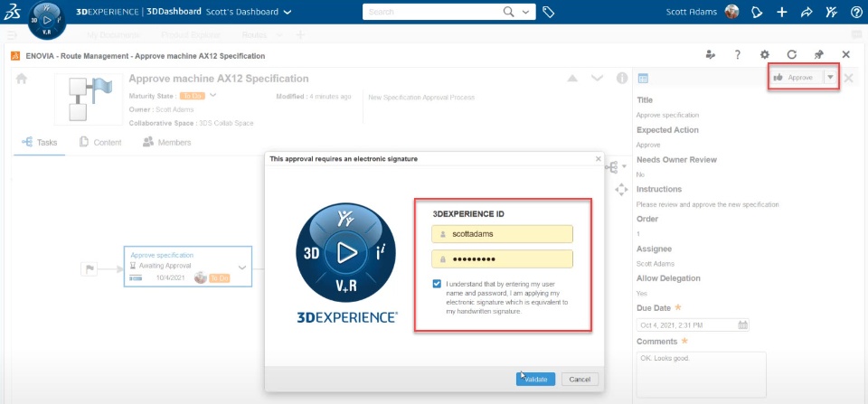Expand search options chevron
This screenshot has width=868, height=404.
(525, 12)
